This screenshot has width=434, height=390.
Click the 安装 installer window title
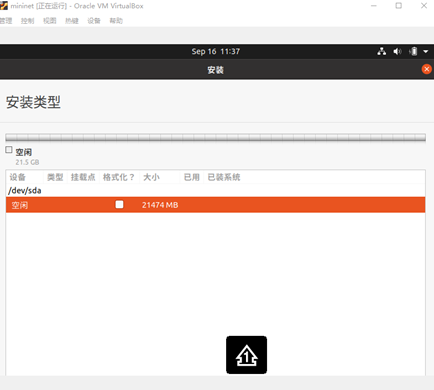(215, 70)
